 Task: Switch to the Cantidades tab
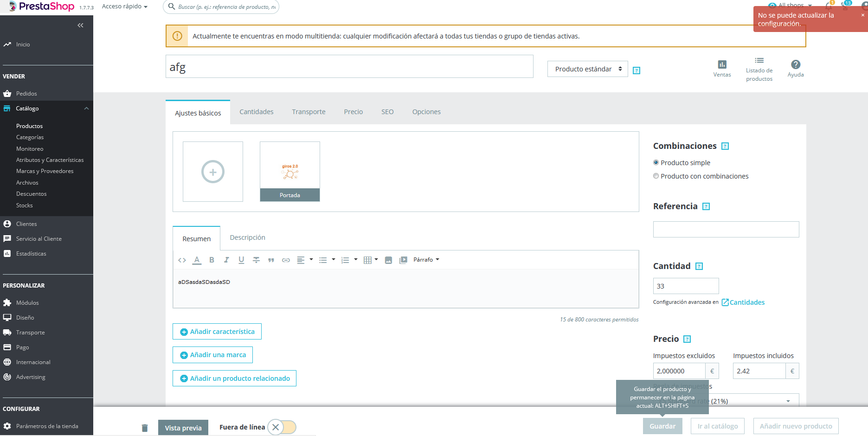257,112
